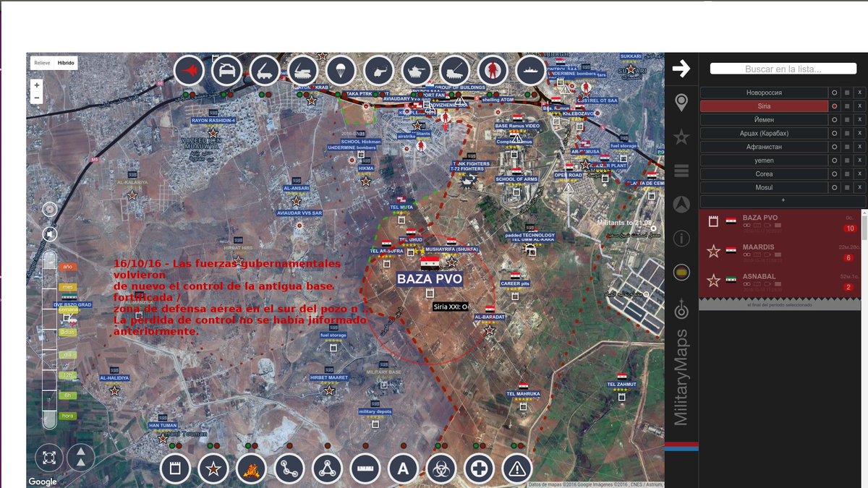Expand the Йемен row list menu
Image resolution: width=868 pixels, height=488 pixels.
pos(847,119)
